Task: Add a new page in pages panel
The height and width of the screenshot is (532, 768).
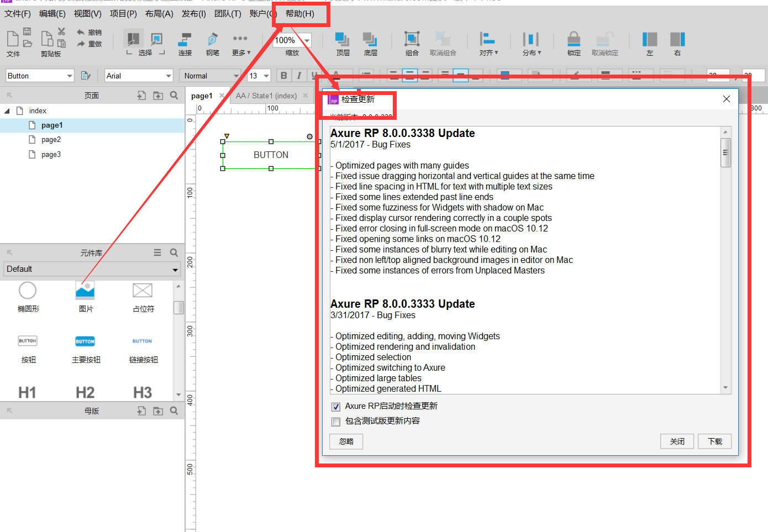Action: (141, 96)
